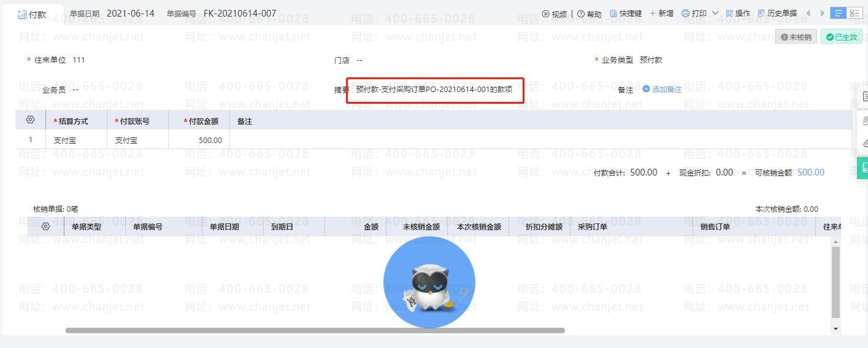This screenshot has width=868, height=348.
Task: Create a new record with 新增
Action: click(x=661, y=14)
